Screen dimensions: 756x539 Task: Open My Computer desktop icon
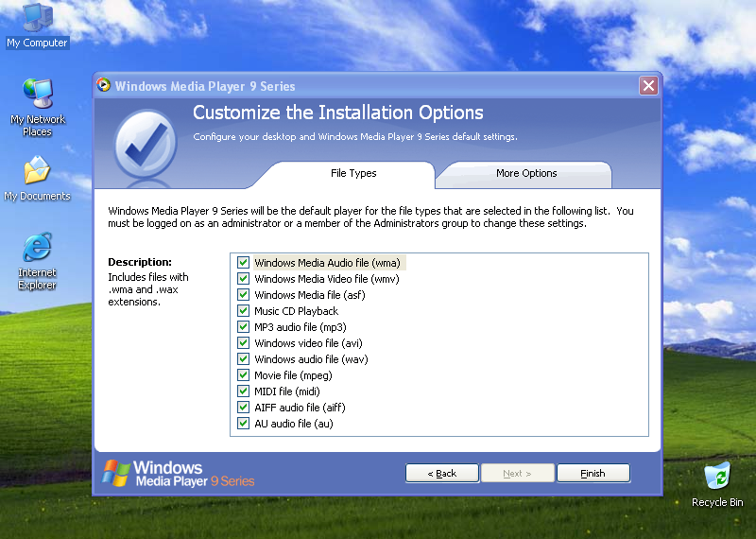tap(37, 25)
